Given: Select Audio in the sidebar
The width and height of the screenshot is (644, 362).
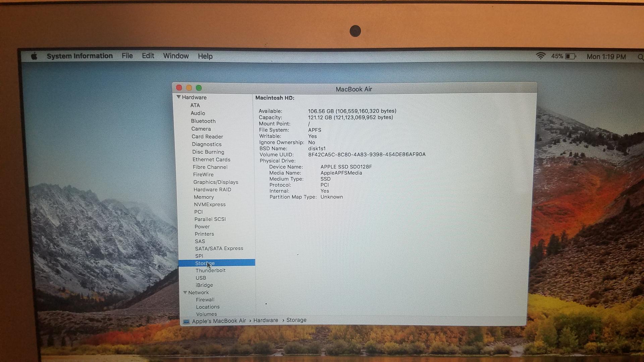Looking at the screenshot, I should point(198,113).
